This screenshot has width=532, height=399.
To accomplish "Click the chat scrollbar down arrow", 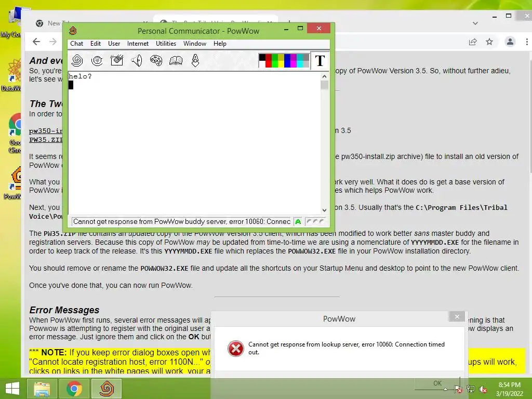I will 324,210.
